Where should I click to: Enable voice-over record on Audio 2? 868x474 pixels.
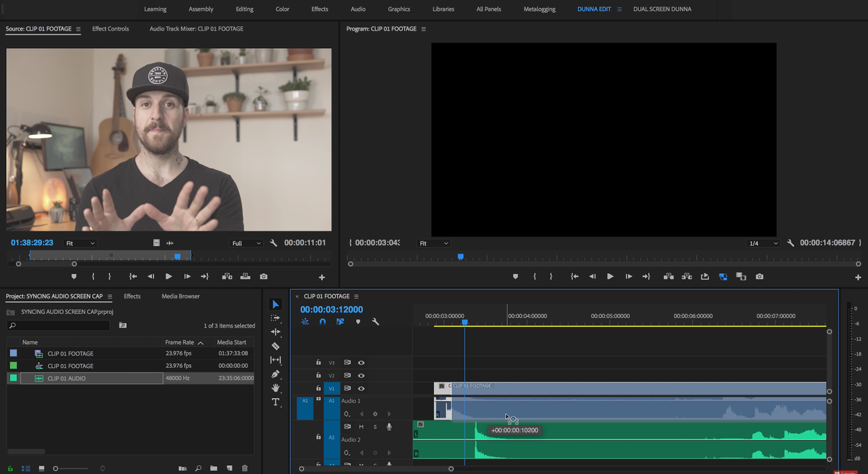389,427
